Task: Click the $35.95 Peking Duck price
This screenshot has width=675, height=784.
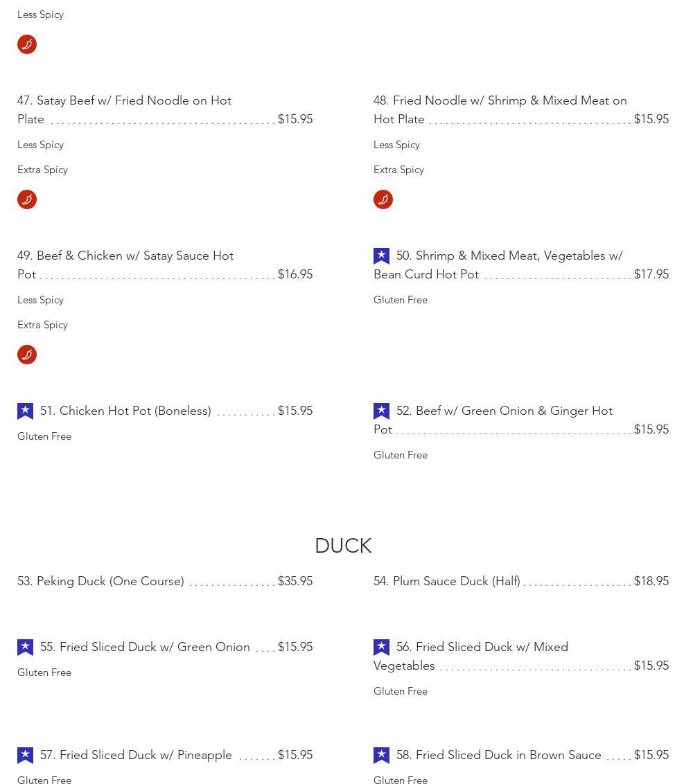Action: (x=295, y=581)
